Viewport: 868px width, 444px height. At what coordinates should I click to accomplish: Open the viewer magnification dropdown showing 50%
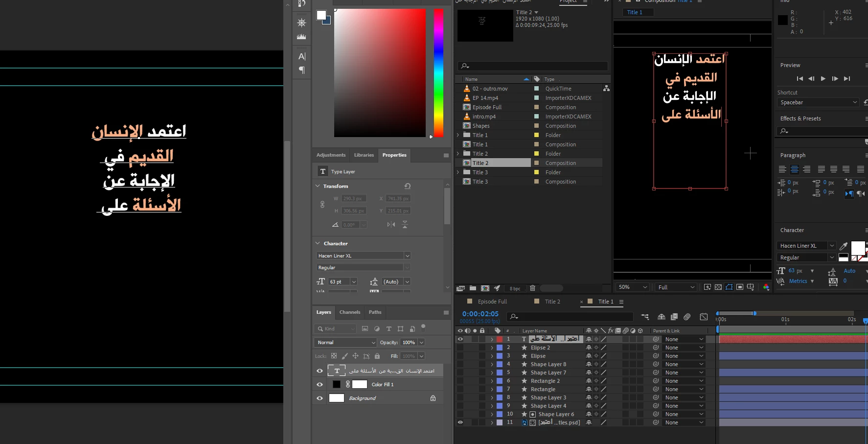(633, 287)
